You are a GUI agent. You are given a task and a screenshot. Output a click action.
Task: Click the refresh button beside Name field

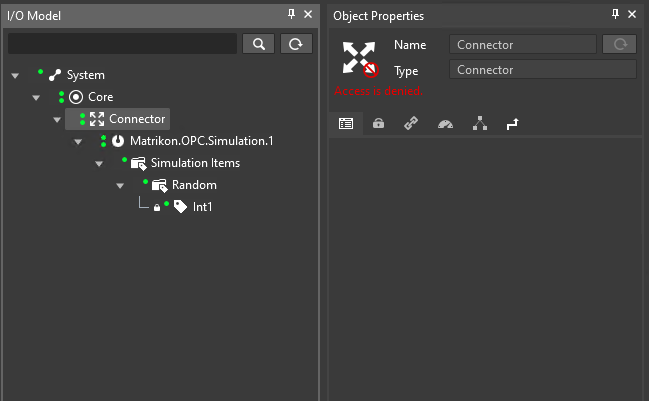(619, 44)
